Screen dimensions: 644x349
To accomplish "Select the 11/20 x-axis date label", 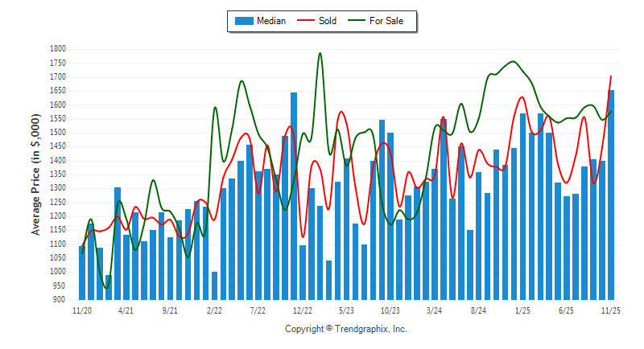I will point(81,310).
